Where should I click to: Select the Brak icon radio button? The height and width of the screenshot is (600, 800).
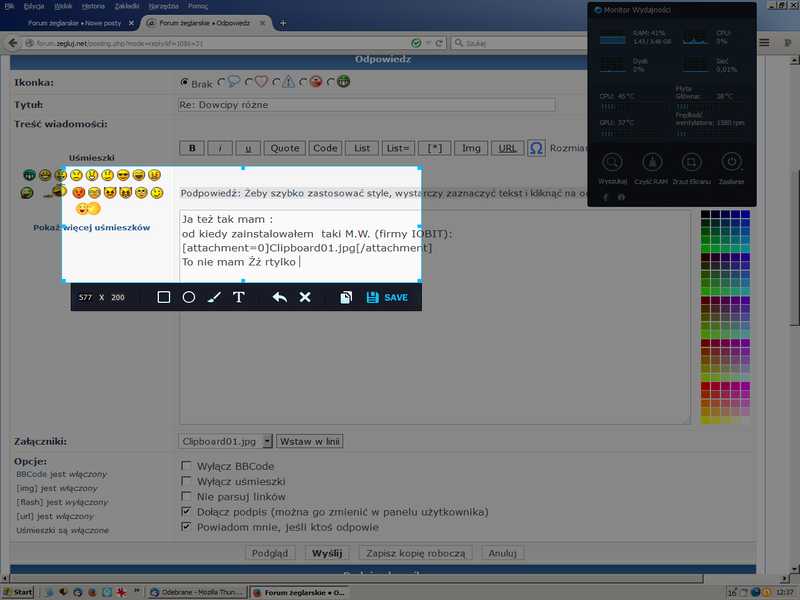184,83
